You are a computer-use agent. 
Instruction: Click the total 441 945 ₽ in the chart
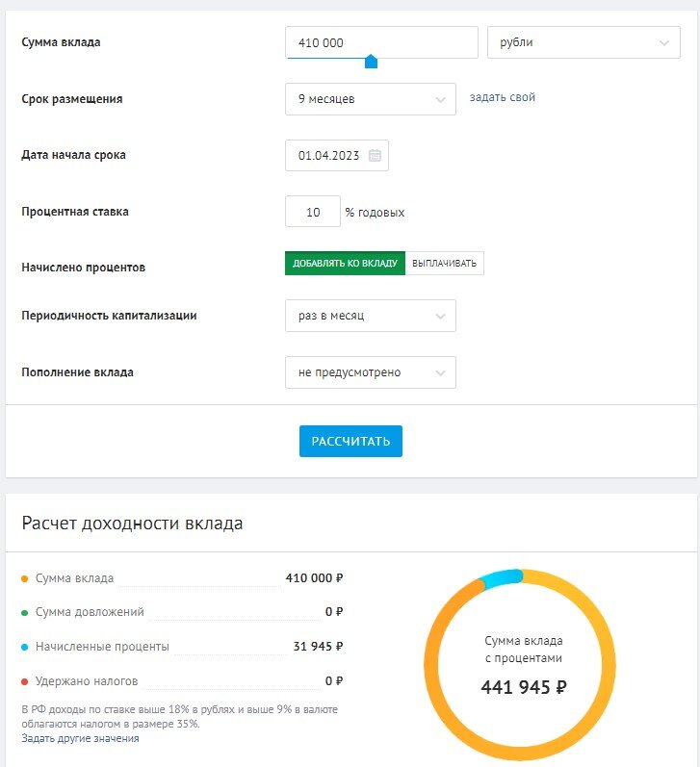(x=524, y=687)
